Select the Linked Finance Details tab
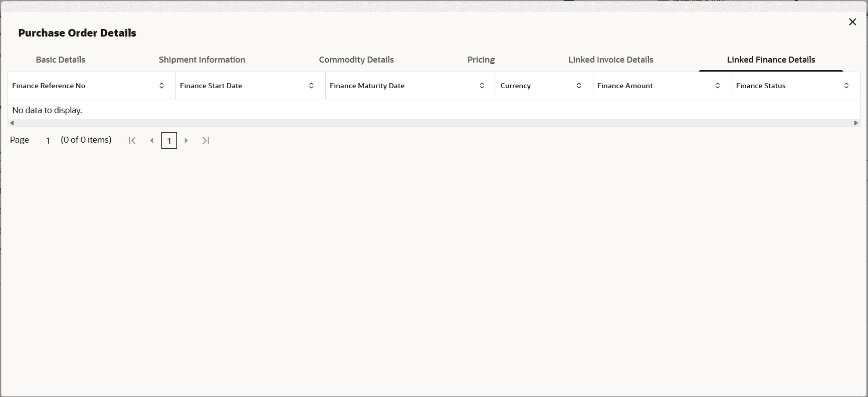Viewport: 868px width, 397px height. (771, 60)
